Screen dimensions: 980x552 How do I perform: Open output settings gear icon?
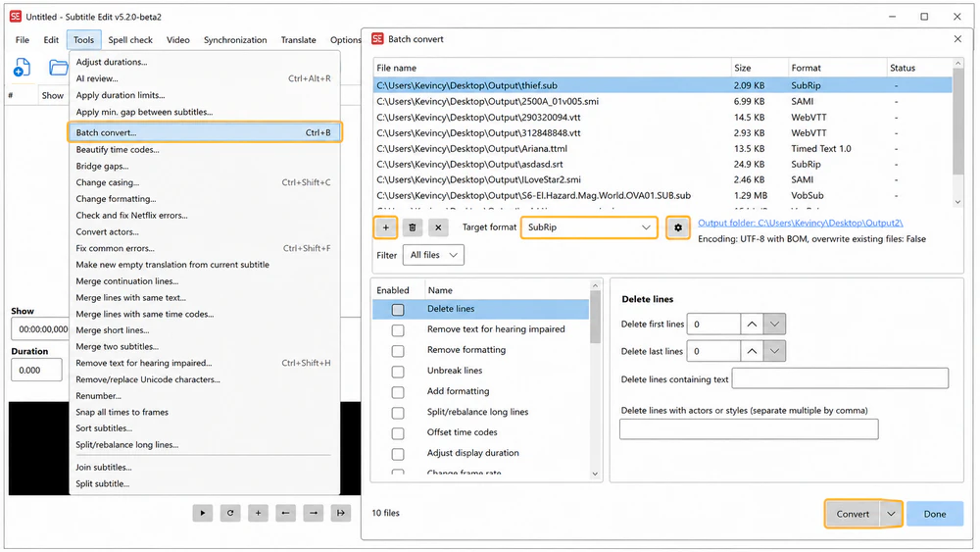[x=678, y=227]
